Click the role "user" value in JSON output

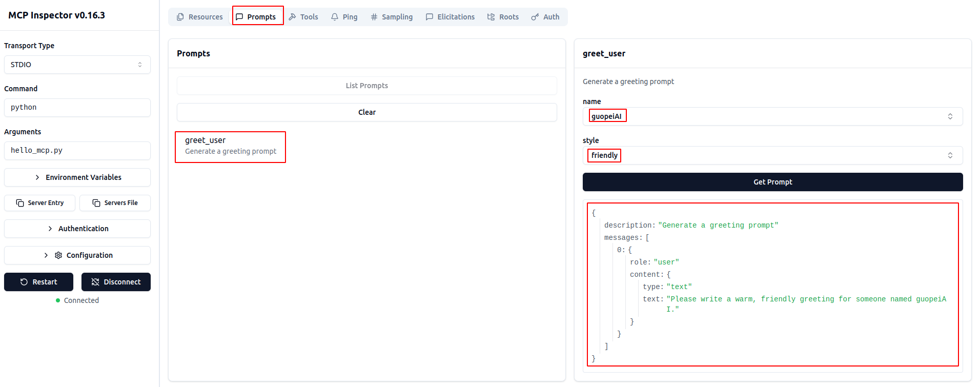pos(666,262)
